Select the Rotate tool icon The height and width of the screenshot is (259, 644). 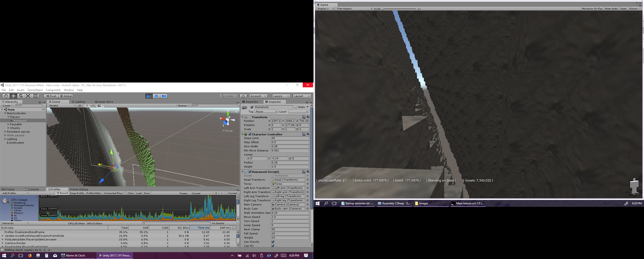point(21,96)
